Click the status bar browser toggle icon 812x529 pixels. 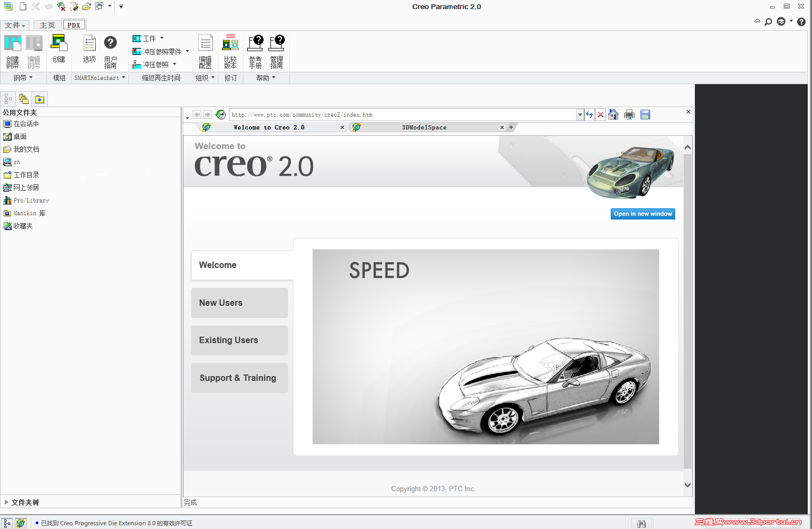point(21,523)
